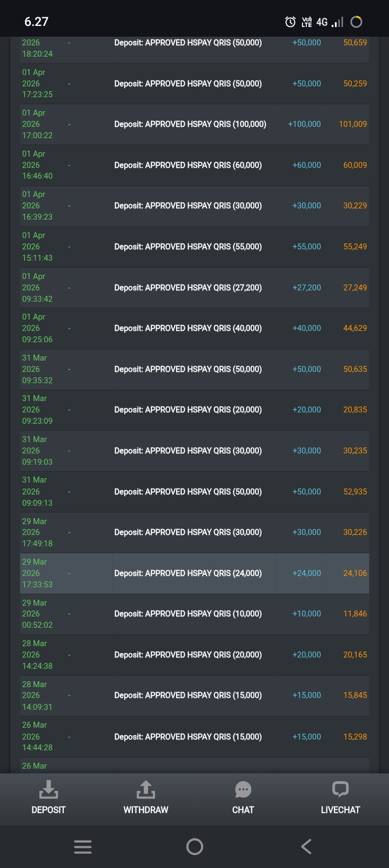Select the 24,000 deposit row from 29 Mar
This screenshot has height=868, width=389.
pos(194,573)
